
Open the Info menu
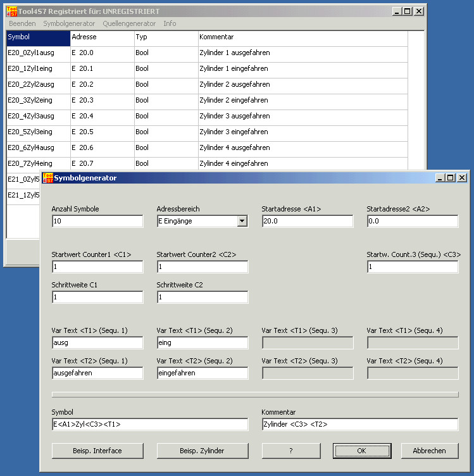170,23
